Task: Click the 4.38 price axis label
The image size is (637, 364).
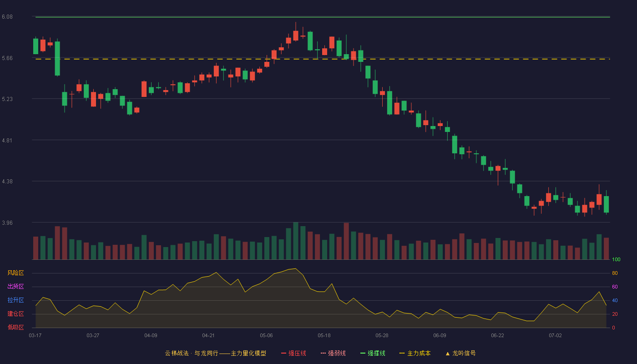Action: 7,182
